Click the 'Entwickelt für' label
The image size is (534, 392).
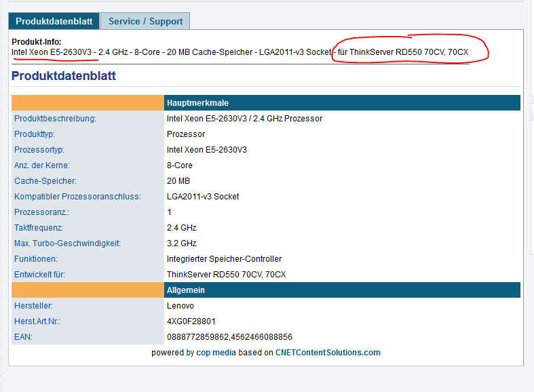point(39,275)
